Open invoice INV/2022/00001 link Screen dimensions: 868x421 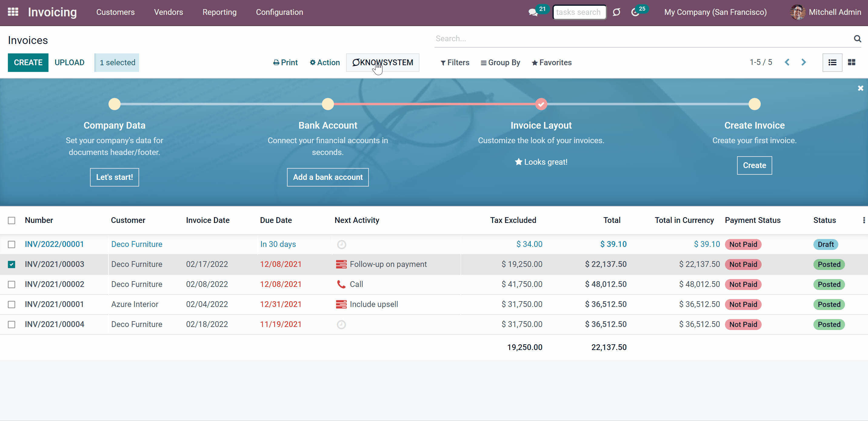(54, 244)
